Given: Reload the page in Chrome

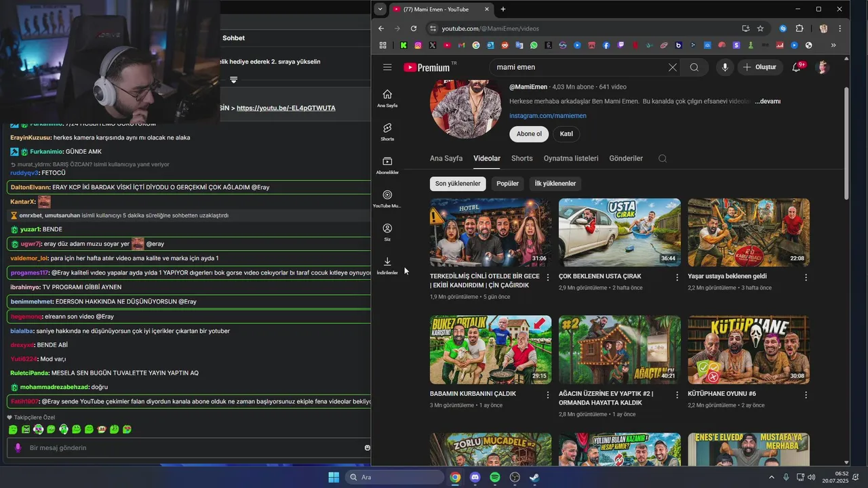Looking at the screenshot, I should [x=414, y=28].
